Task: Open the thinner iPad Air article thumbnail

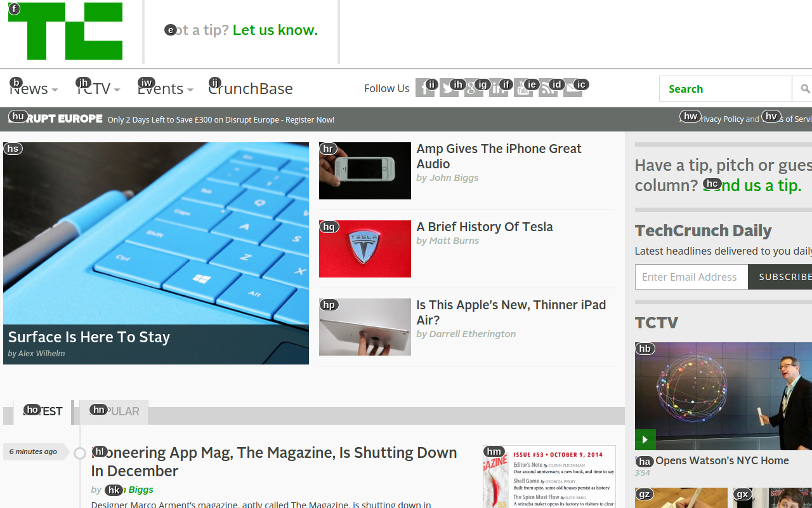Action: (x=365, y=327)
